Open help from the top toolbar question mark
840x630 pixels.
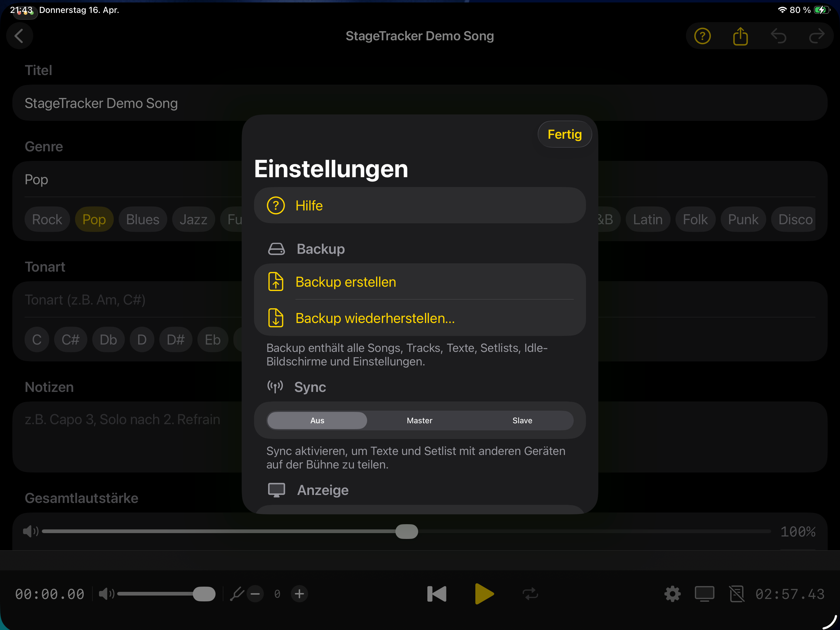tap(702, 36)
